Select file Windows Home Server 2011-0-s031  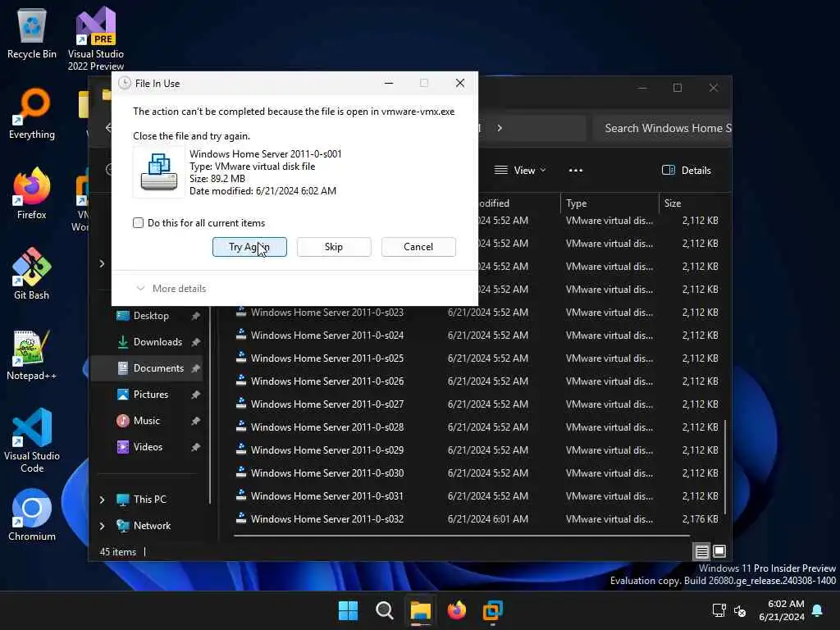[327, 496]
